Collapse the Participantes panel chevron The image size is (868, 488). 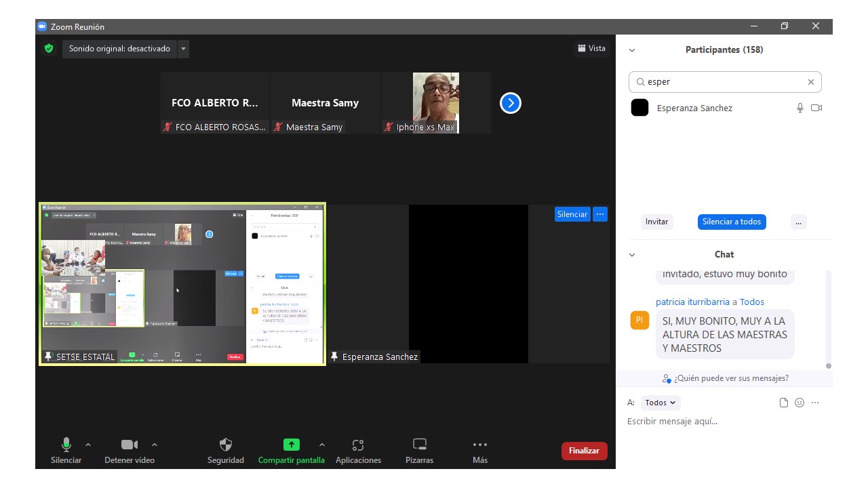point(632,50)
